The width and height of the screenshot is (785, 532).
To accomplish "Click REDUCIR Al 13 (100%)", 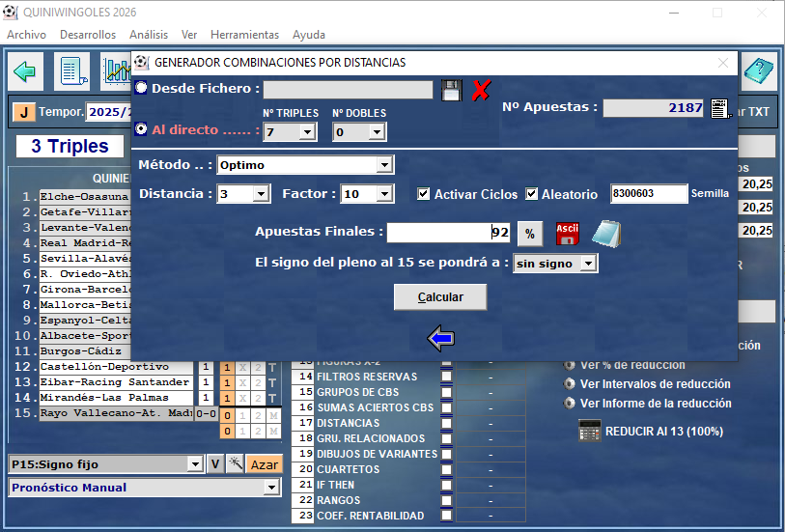I will pos(664,431).
